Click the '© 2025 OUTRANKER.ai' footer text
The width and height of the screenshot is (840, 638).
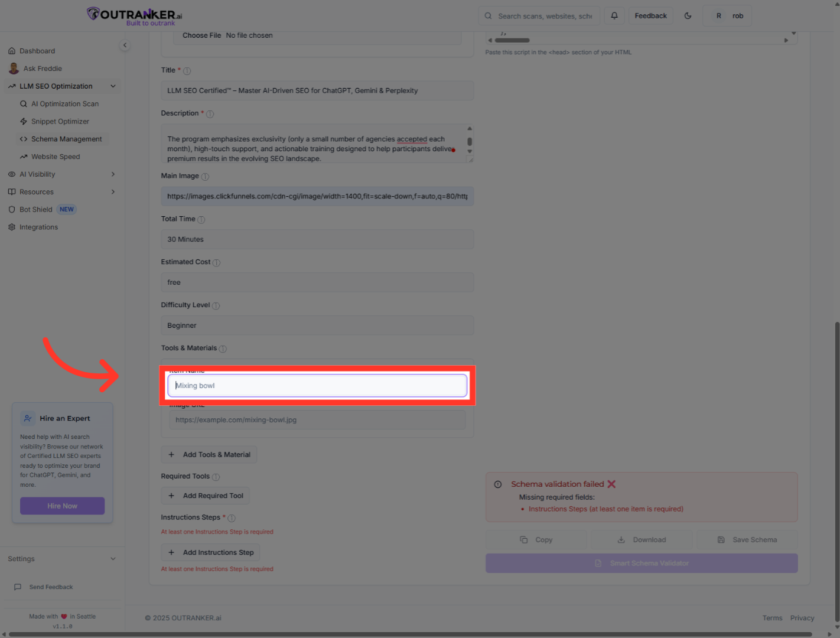click(183, 619)
